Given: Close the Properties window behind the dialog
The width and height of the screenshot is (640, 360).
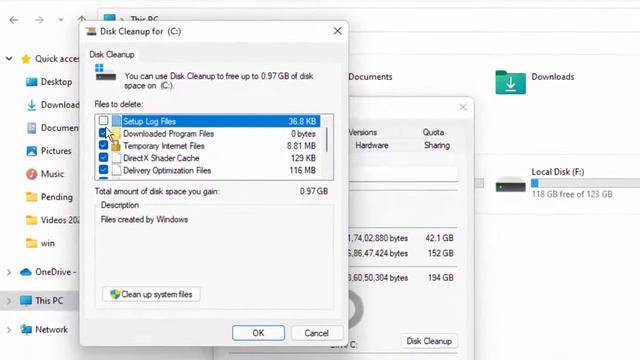Looking at the screenshot, I should coord(463,107).
